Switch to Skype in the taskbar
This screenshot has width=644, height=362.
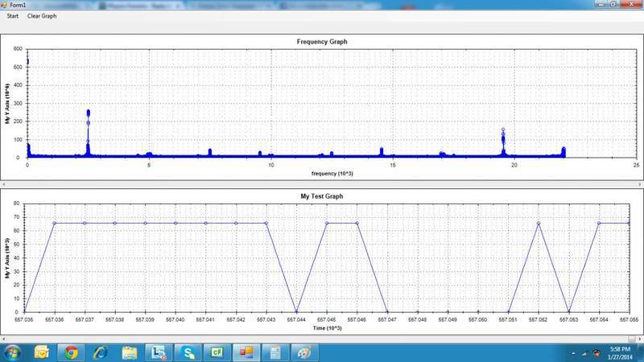click(x=188, y=352)
